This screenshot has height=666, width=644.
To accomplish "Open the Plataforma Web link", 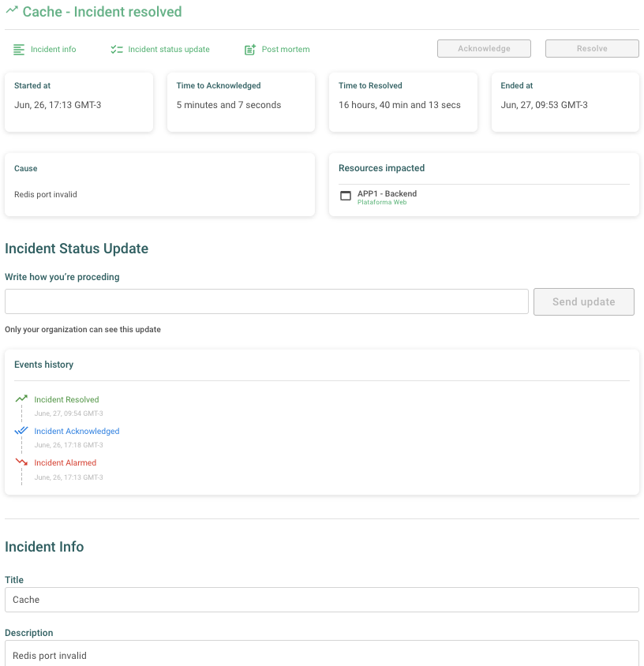I will click(382, 202).
